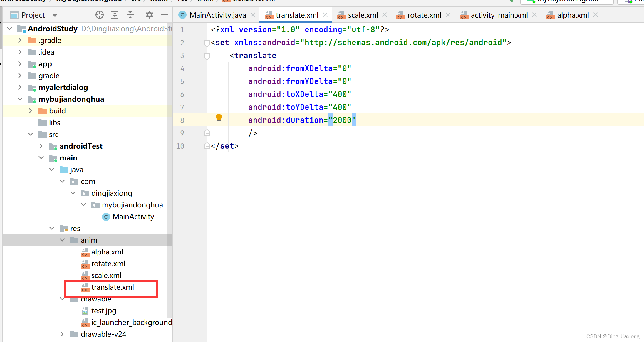Click the duration value "2000"

tap(342, 120)
